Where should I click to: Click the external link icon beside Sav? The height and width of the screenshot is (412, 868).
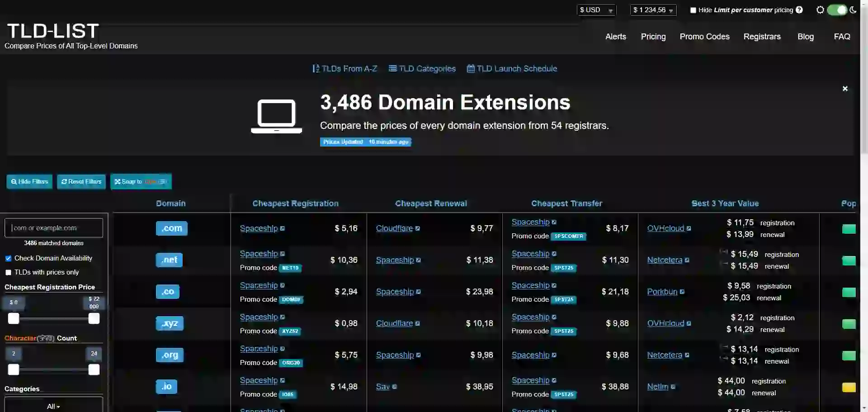[394, 387]
